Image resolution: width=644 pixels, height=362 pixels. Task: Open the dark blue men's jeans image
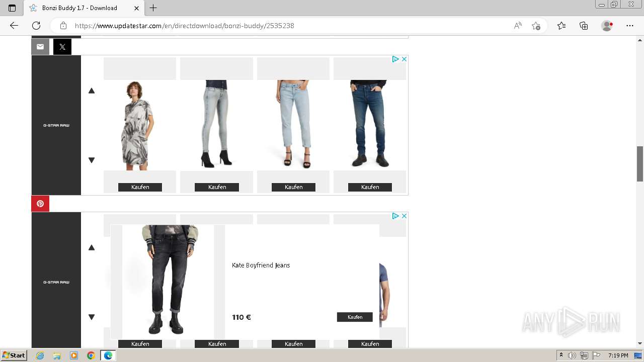tap(370, 125)
